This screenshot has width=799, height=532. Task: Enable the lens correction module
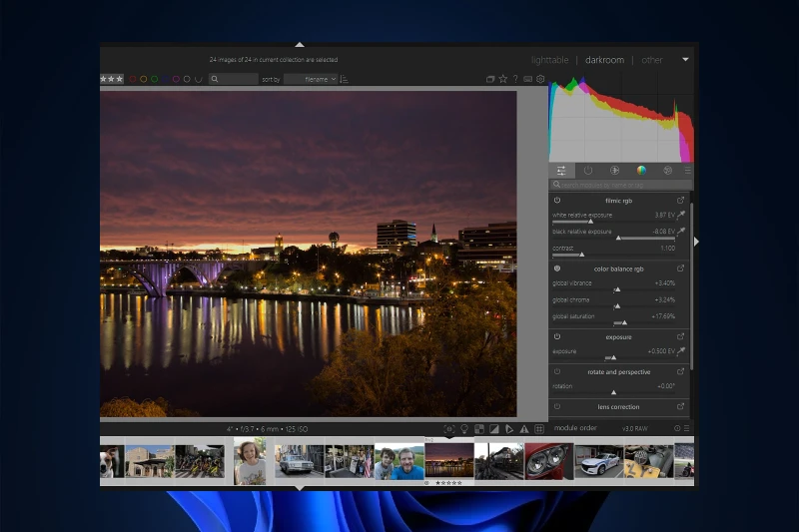click(x=557, y=407)
